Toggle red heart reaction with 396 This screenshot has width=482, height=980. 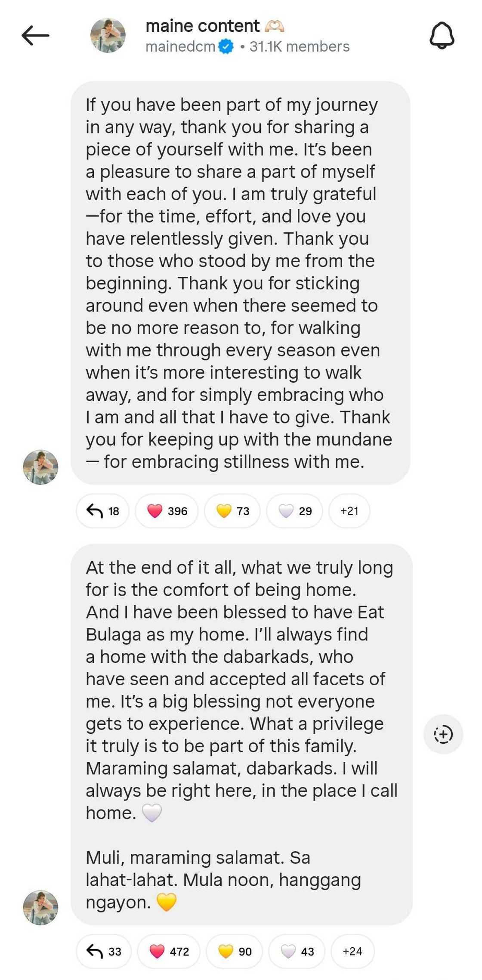click(167, 511)
